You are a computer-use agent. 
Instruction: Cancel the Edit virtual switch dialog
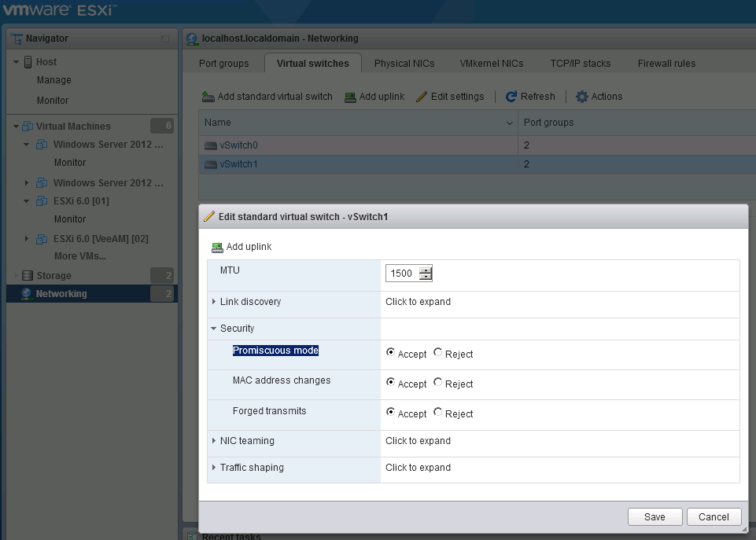click(714, 517)
